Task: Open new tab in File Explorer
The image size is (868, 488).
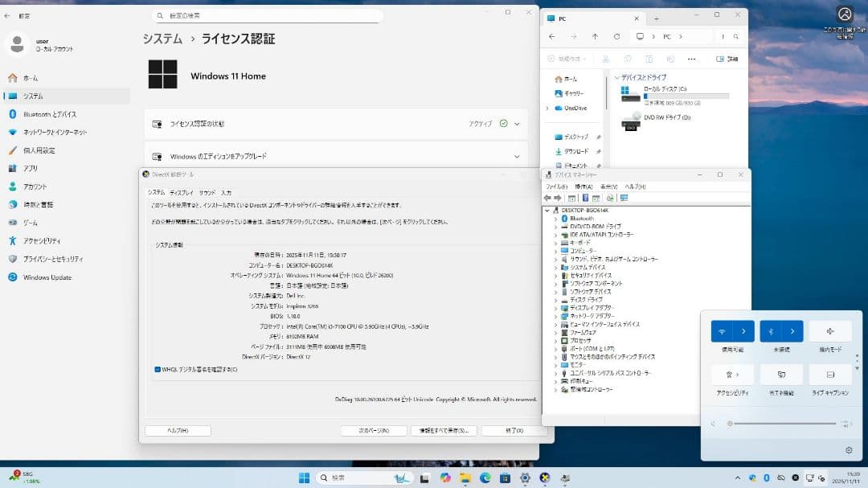Action: pos(656,18)
